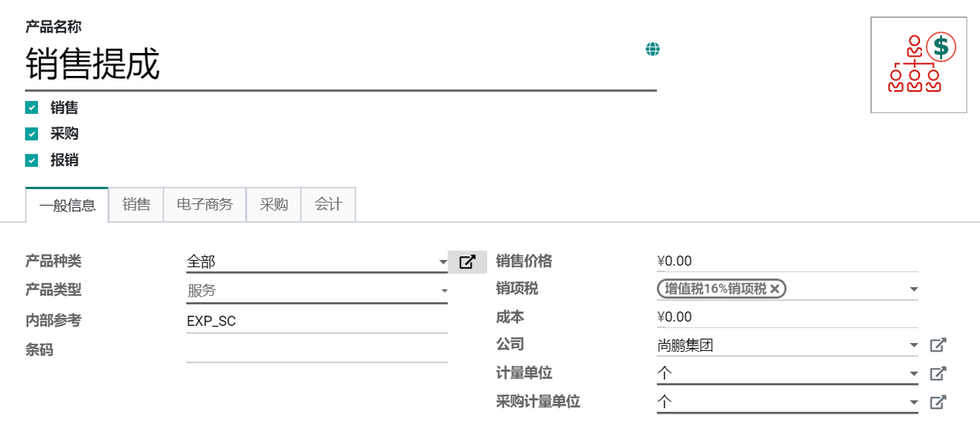Remove the 增值税16%销项税 tag
The width and height of the screenshot is (980, 434).
[775, 289]
